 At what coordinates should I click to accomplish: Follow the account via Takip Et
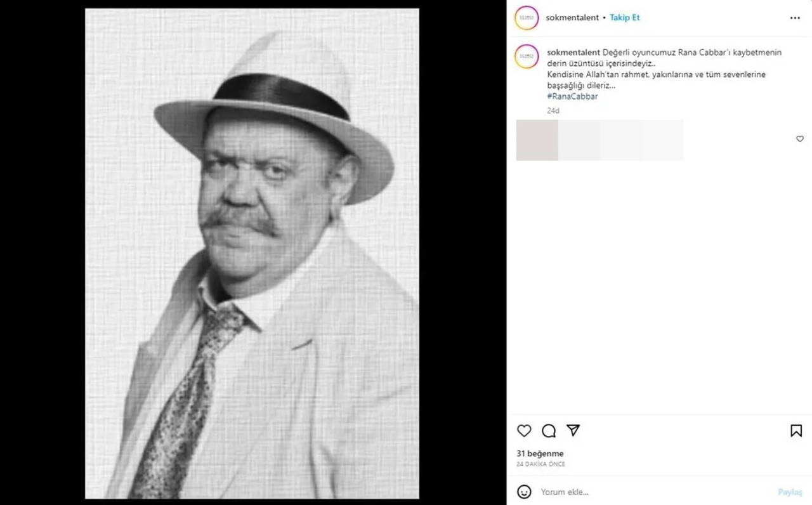[625, 18]
